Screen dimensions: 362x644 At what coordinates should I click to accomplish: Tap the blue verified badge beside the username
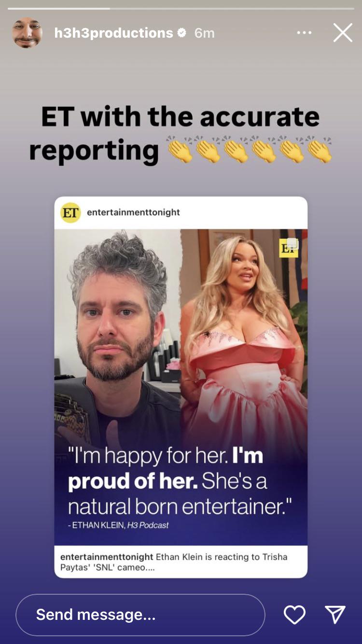click(181, 33)
